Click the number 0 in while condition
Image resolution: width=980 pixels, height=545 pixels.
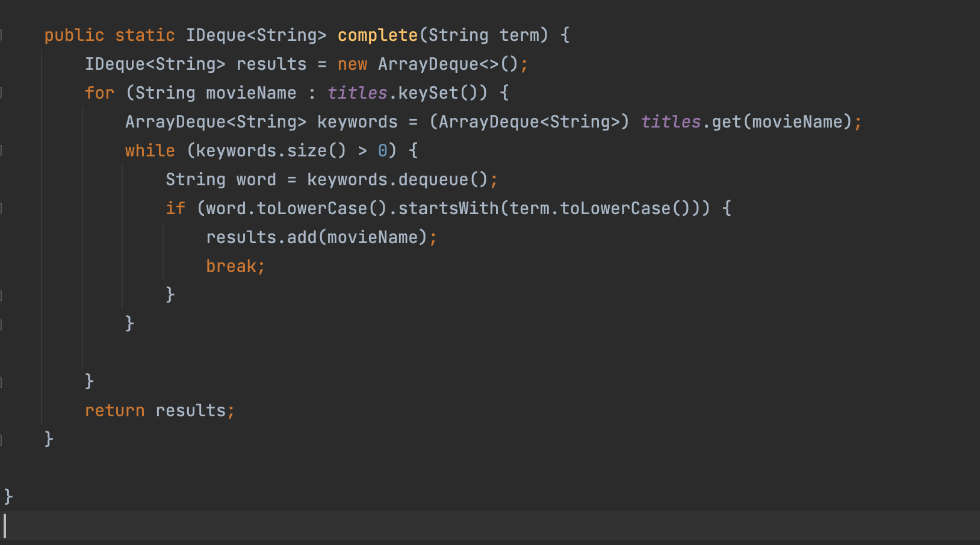(x=382, y=151)
